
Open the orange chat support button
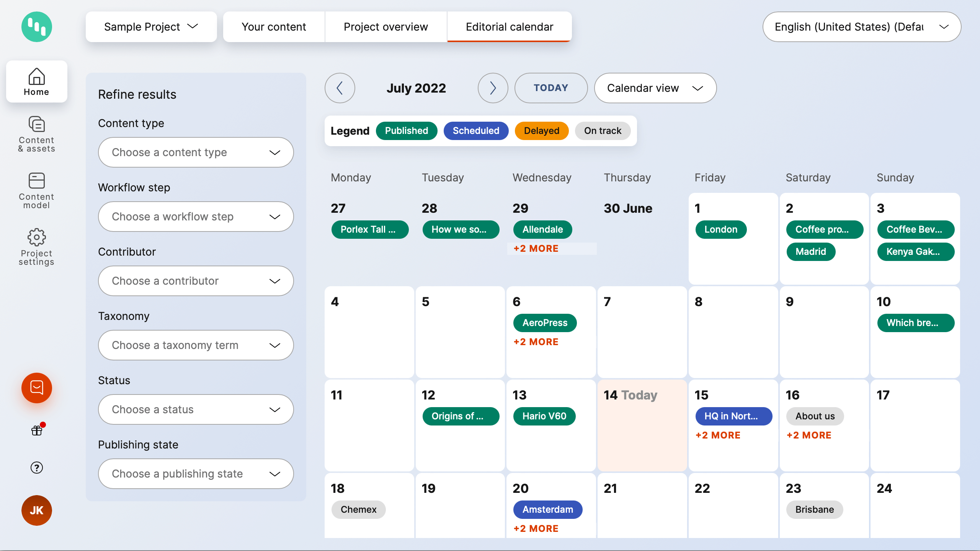coord(37,388)
